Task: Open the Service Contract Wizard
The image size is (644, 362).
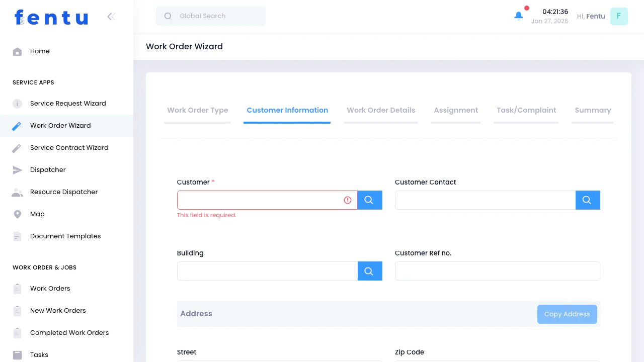Action: pos(69,147)
